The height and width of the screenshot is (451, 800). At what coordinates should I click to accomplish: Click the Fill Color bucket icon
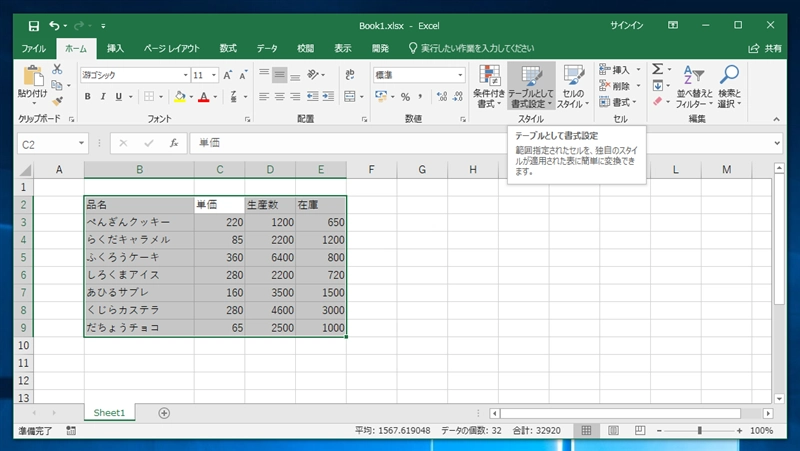pyautogui.click(x=180, y=96)
